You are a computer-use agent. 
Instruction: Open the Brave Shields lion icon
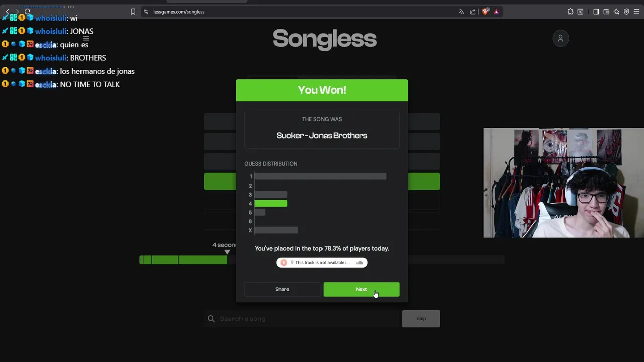[x=485, y=12]
